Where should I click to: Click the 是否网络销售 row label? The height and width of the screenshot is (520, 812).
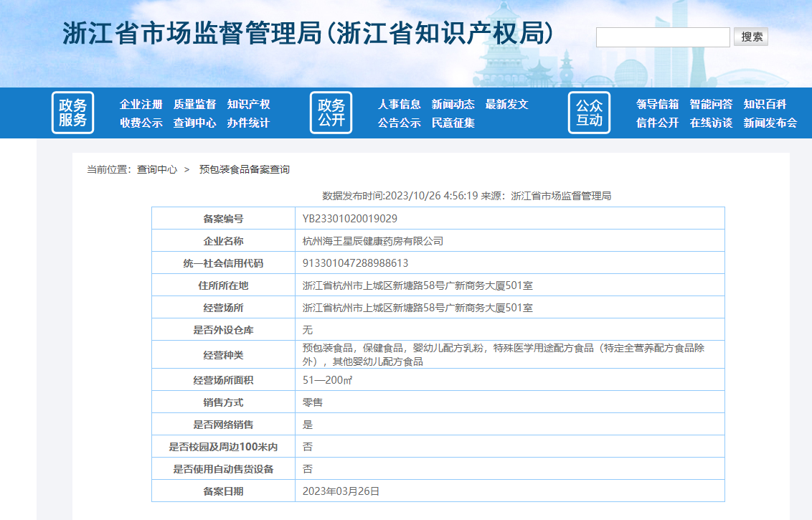coord(223,425)
